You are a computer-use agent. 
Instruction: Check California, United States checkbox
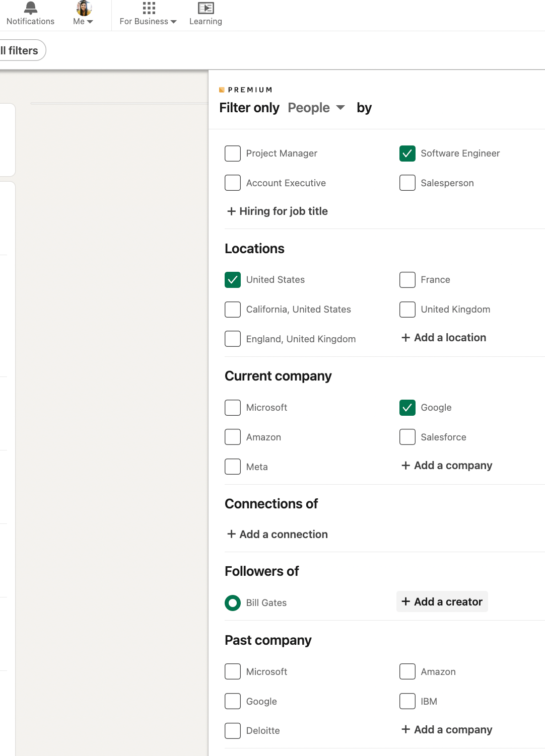233,310
